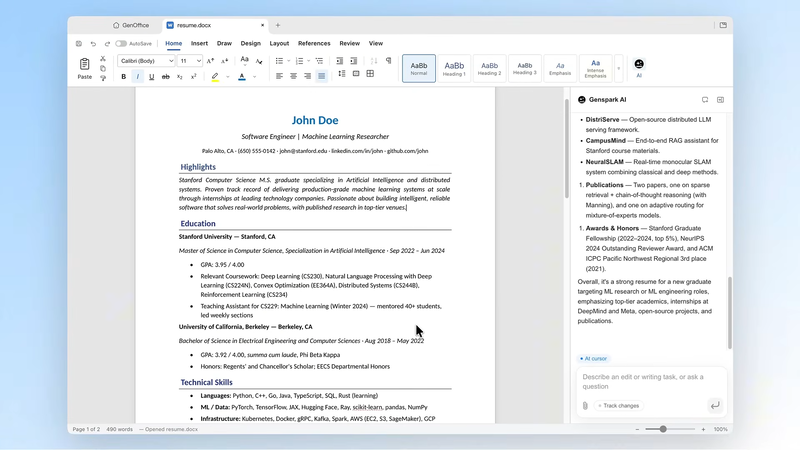Expand the numbered list style arrow
Screen dimensions: 800x450
pyautogui.click(x=309, y=61)
